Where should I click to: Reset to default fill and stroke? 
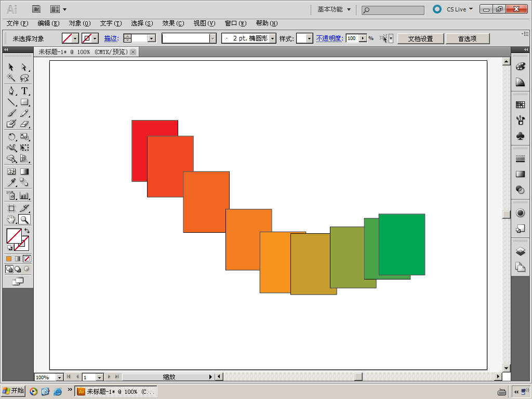click(9, 248)
